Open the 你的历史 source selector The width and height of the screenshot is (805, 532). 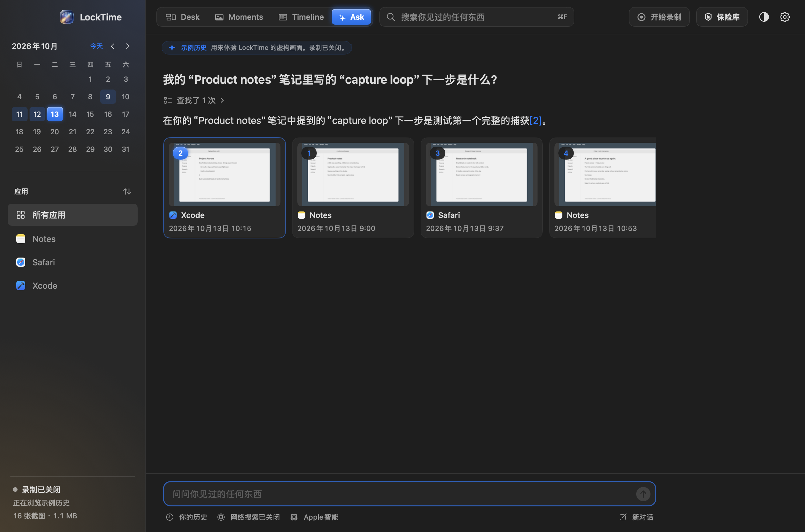tap(187, 517)
